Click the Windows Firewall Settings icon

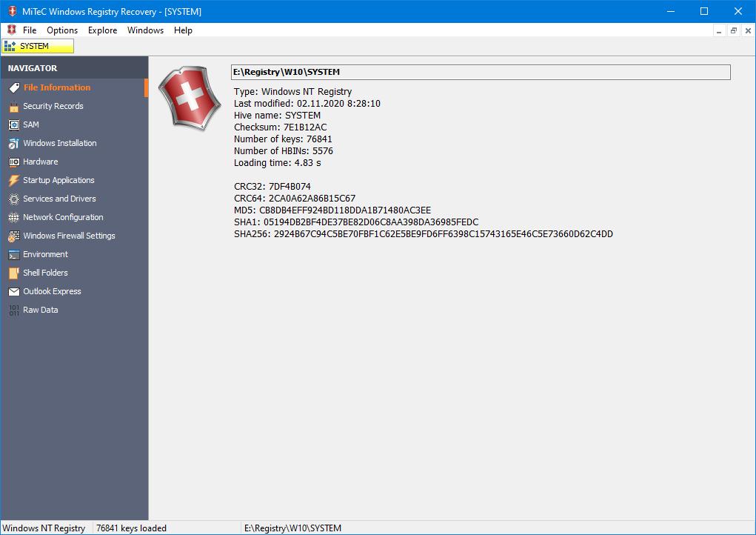pos(13,236)
